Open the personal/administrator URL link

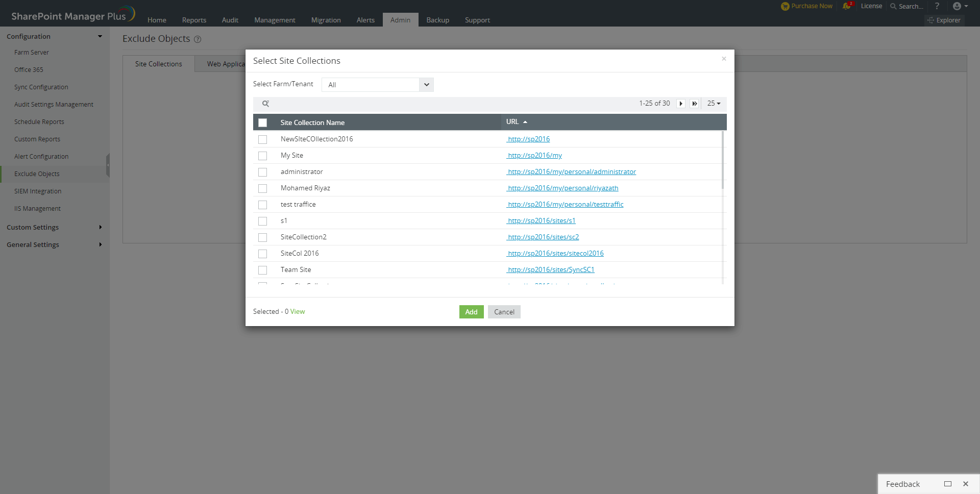(x=571, y=171)
